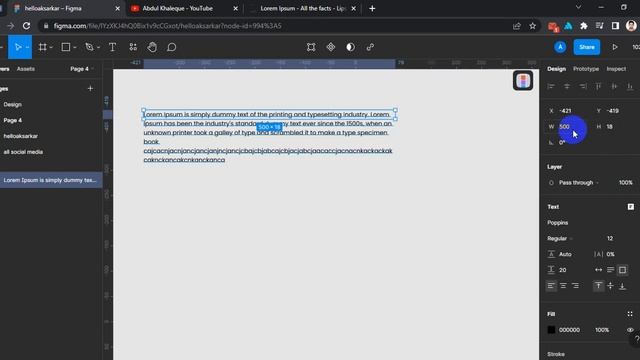This screenshot has height=360, width=640.
Task: Set vertical text align middle
Action: coord(611,286)
